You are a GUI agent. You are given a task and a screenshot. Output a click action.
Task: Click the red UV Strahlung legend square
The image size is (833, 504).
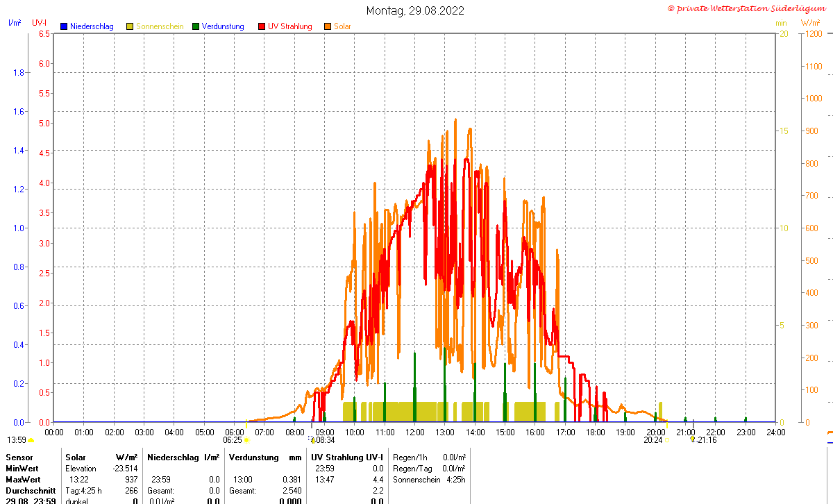point(262,26)
